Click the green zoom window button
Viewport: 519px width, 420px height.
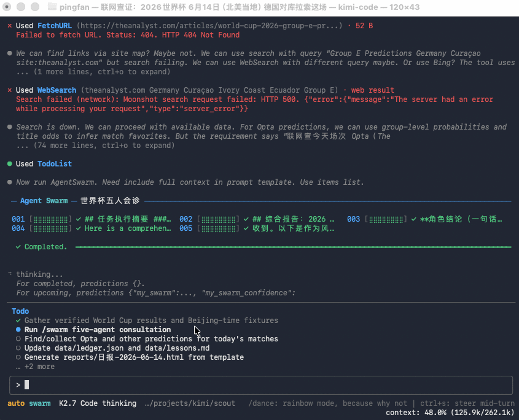click(35, 7)
